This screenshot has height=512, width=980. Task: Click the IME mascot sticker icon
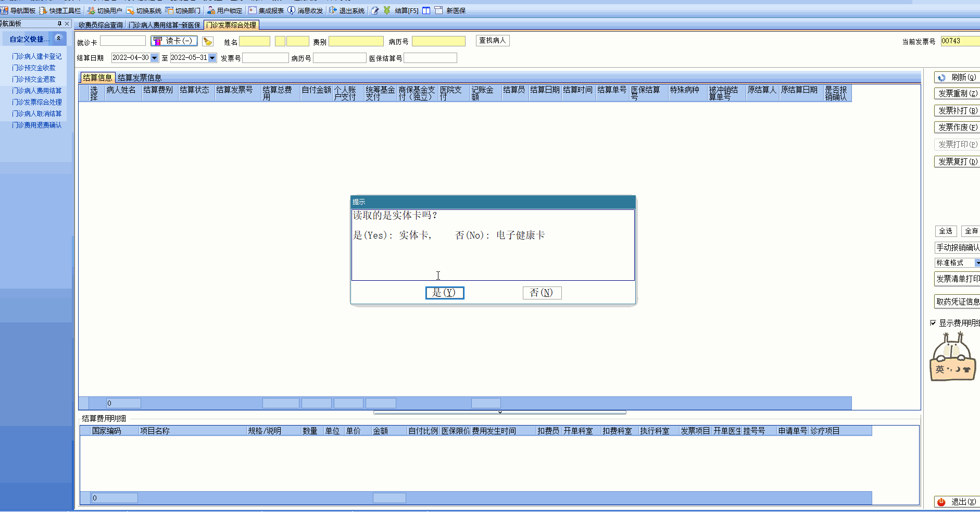click(952, 357)
